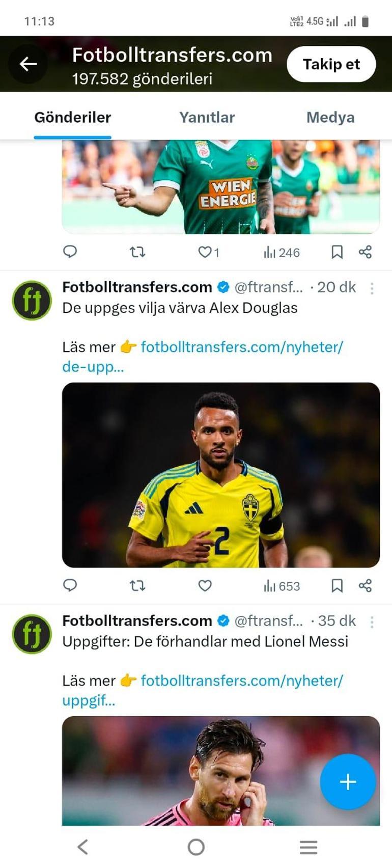The height and width of the screenshot is (868, 392).
Task: Retweet the Alex Douglas post
Action: pos(137,586)
